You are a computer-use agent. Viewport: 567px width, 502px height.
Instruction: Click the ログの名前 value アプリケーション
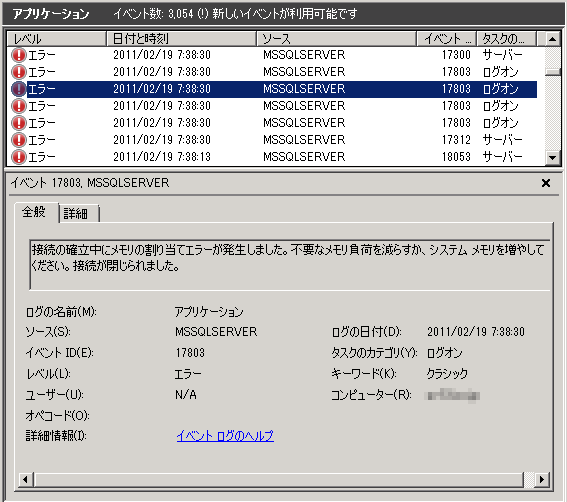(x=209, y=312)
